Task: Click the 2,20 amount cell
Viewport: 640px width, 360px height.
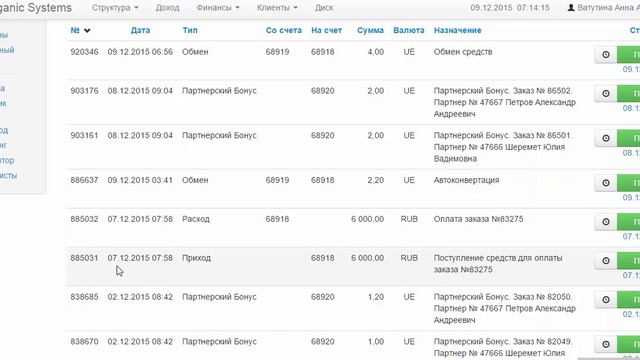Action: (376, 180)
